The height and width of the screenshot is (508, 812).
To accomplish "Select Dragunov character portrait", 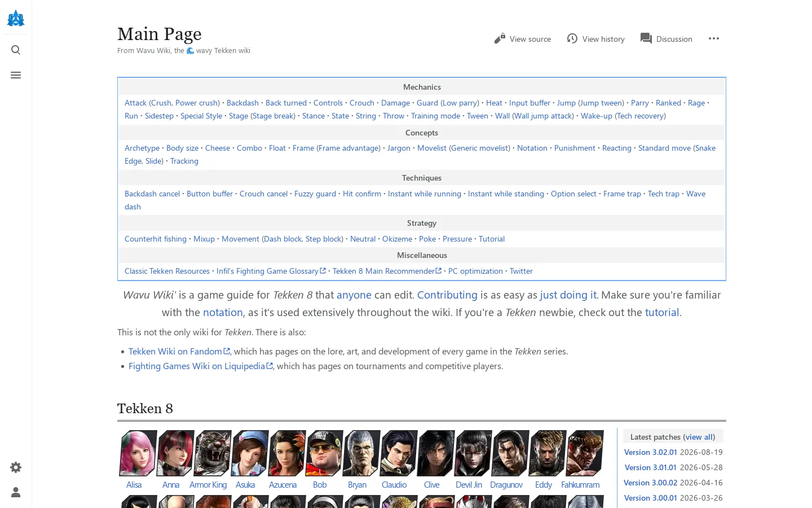I will (510, 453).
